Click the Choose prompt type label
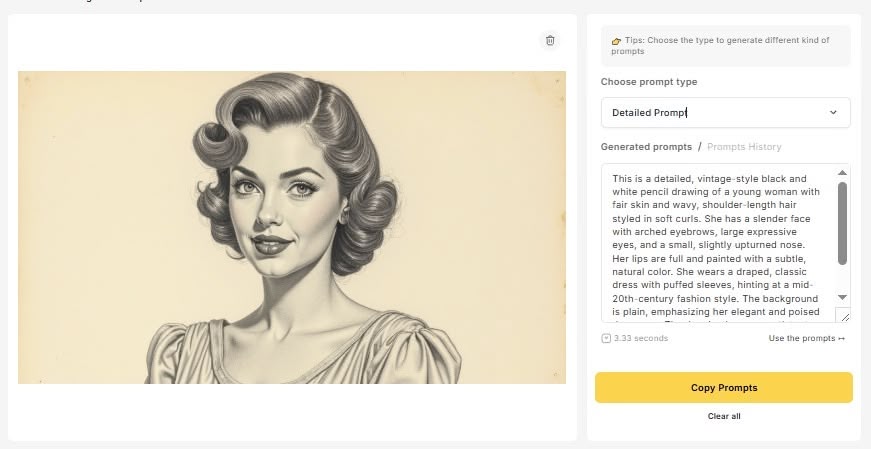The image size is (871, 449). click(x=649, y=82)
